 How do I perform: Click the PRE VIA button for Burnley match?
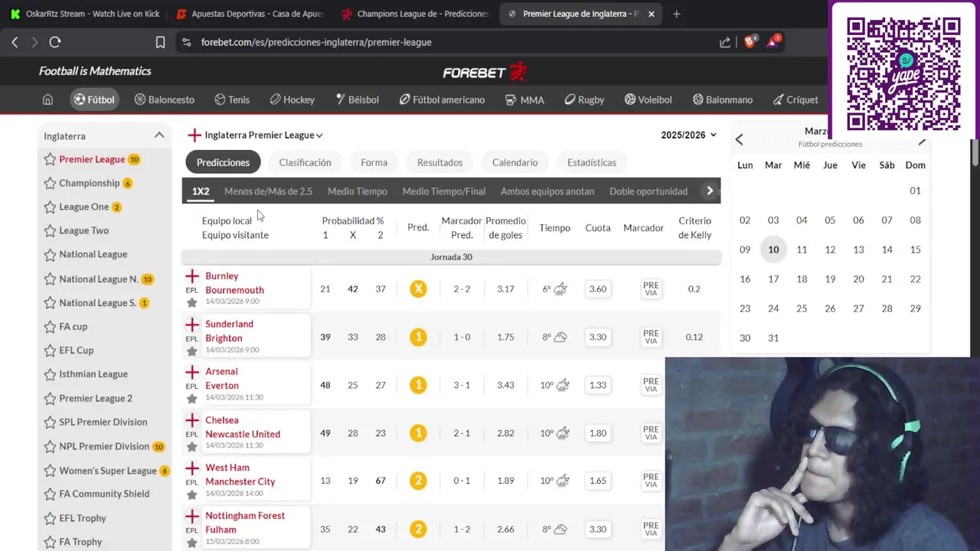(651, 289)
